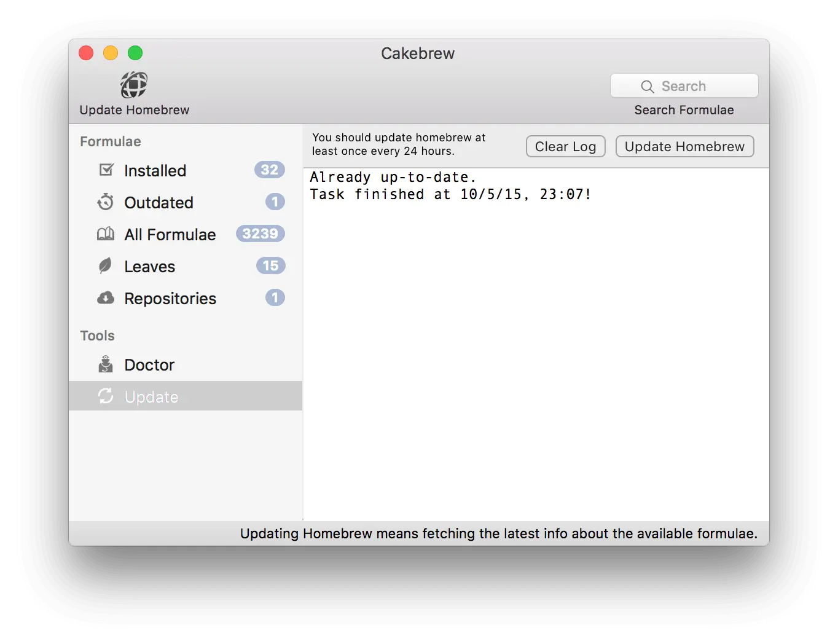Minimize Cakebrew using the yellow button

point(111,53)
